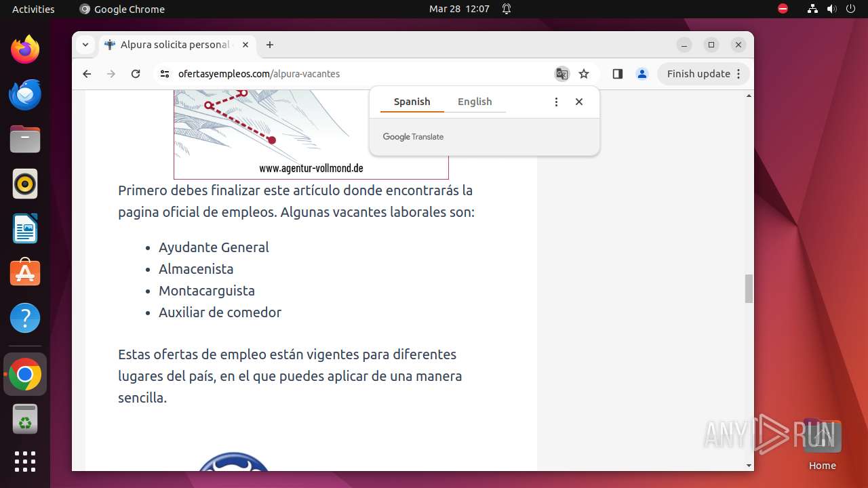
Task: Click the Google Chrome dock icon
Action: pyautogui.click(x=25, y=375)
